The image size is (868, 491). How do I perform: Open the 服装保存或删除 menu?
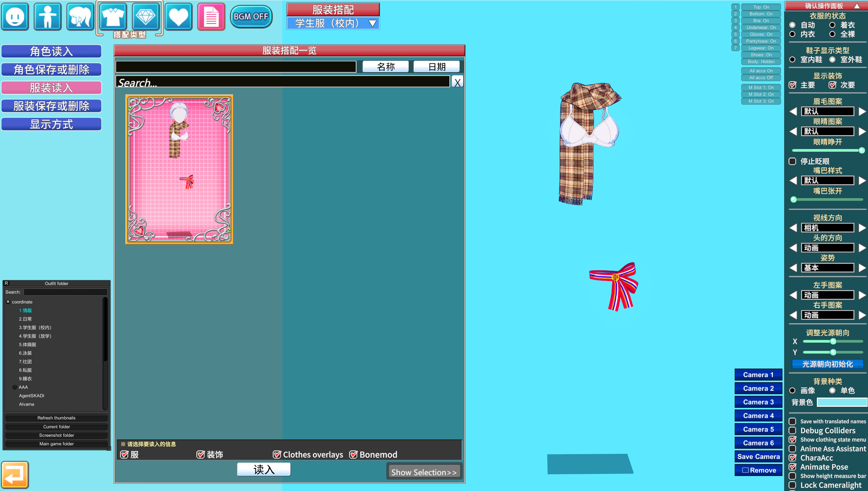tap(51, 106)
